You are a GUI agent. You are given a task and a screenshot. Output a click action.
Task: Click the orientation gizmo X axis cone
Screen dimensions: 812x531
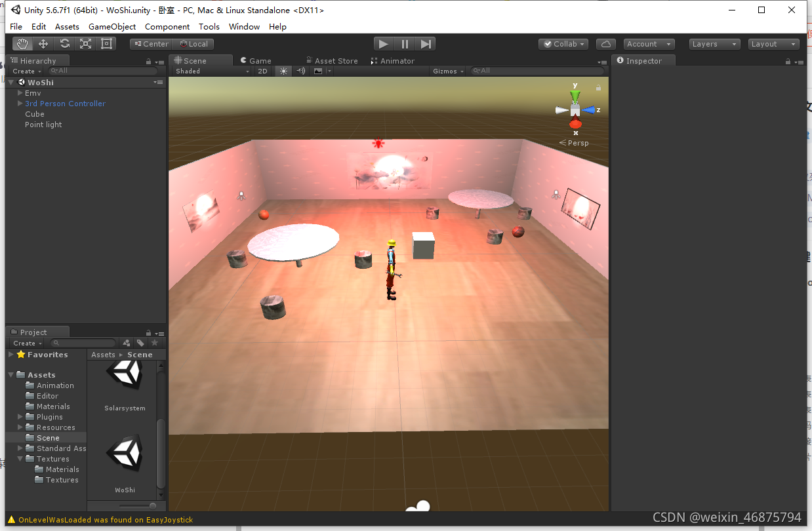[575, 123]
